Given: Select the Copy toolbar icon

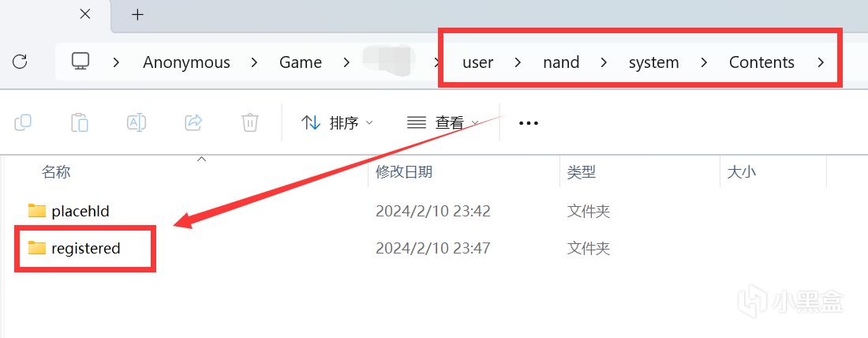Looking at the screenshot, I should click(23, 122).
